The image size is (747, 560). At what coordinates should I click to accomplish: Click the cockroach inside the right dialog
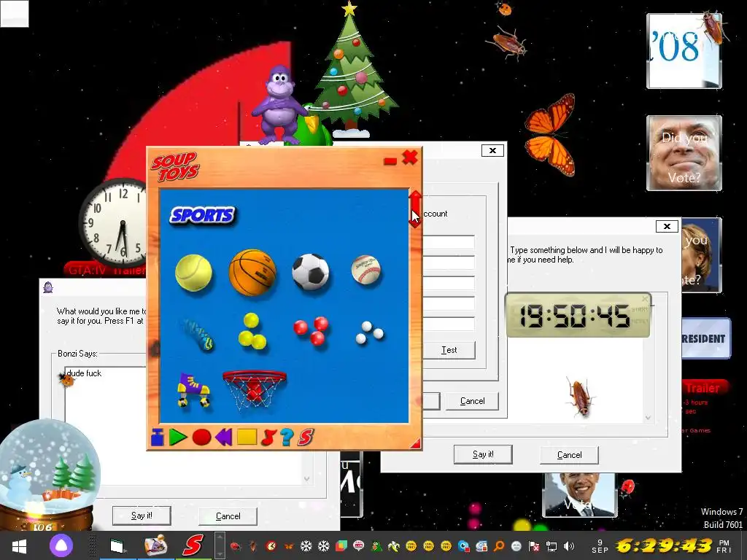pos(579,397)
